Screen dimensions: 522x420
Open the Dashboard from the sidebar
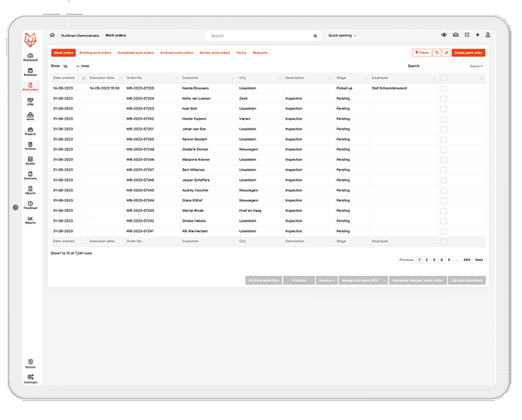[30, 56]
